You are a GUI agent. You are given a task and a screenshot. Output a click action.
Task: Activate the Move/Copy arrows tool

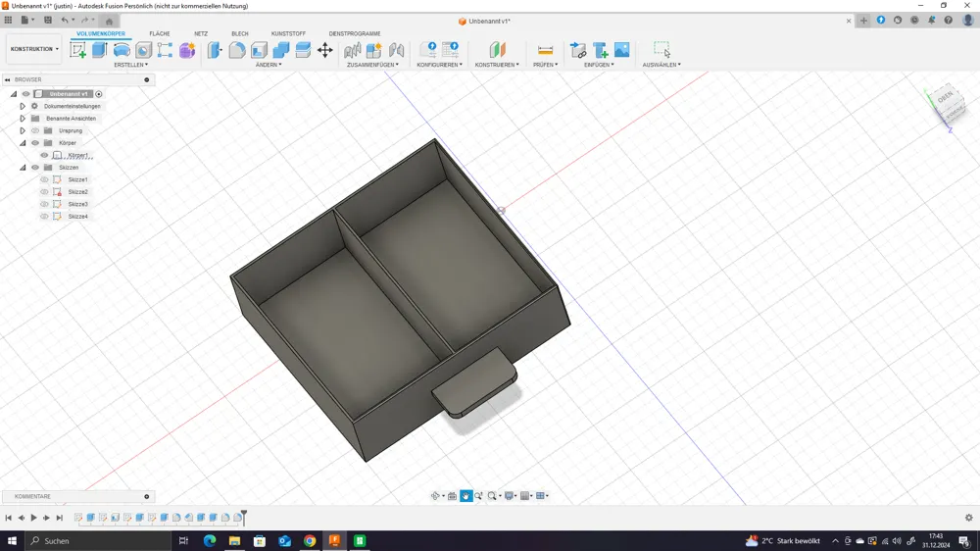(325, 50)
